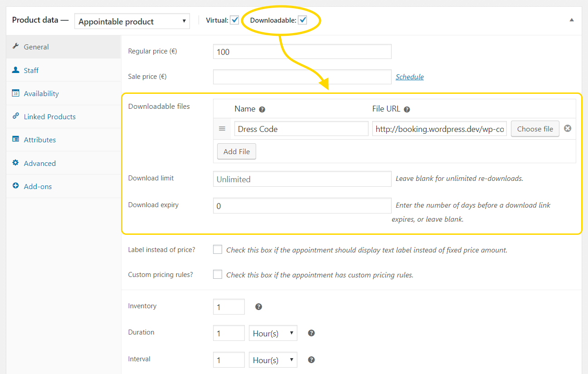This screenshot has width=588, height=374.
Task: Switch to the Staff tab
Action: 63,70
